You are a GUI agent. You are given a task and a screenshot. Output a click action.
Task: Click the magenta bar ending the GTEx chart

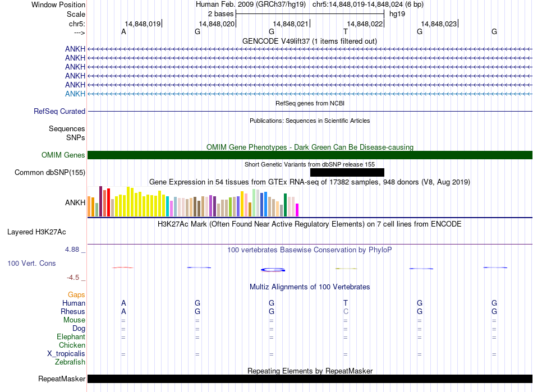pyautogui.click(x=297, y=210)
